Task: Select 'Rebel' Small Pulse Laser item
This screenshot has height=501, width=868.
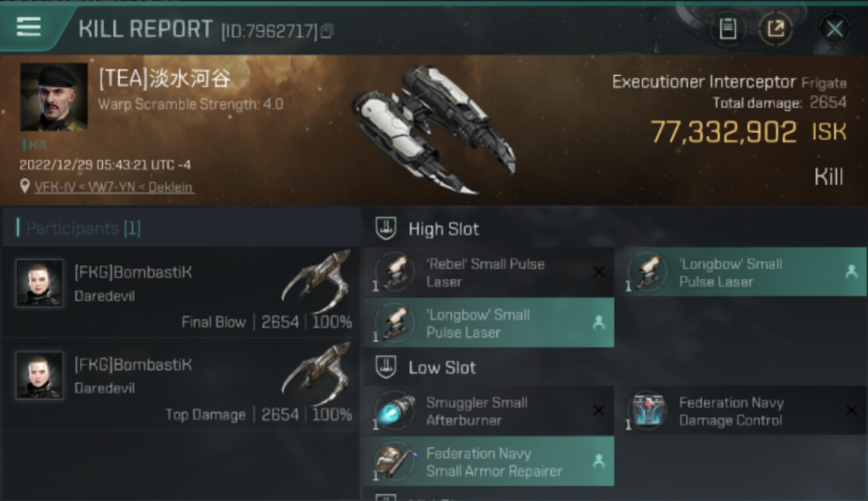Action: pyautogui.click(x=487, y=273)
